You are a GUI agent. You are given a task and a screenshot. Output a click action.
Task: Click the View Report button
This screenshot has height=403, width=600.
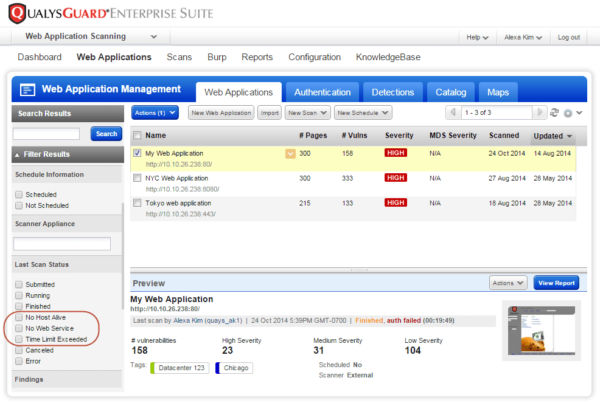[x=556, y=283]
